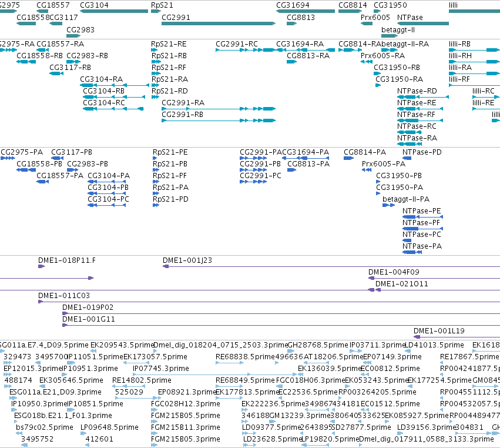
Task: Select transcript CG18558-RB
Action: (x=40, y=55)
